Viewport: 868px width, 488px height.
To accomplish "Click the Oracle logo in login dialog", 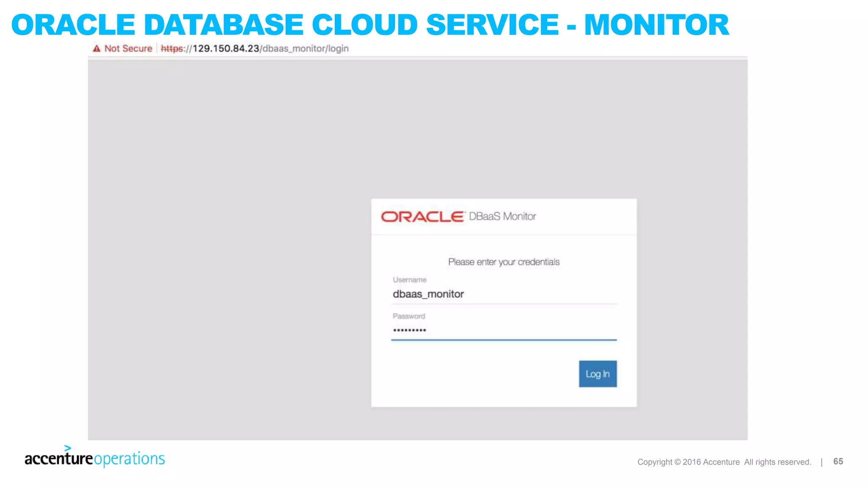I will tap(423, 216).
